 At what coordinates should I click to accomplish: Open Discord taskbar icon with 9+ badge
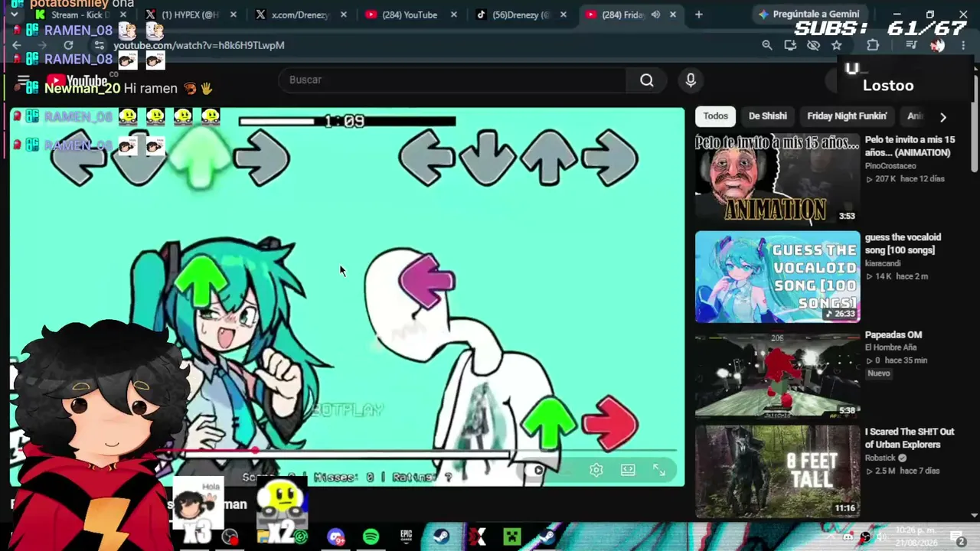pos(336,536)
